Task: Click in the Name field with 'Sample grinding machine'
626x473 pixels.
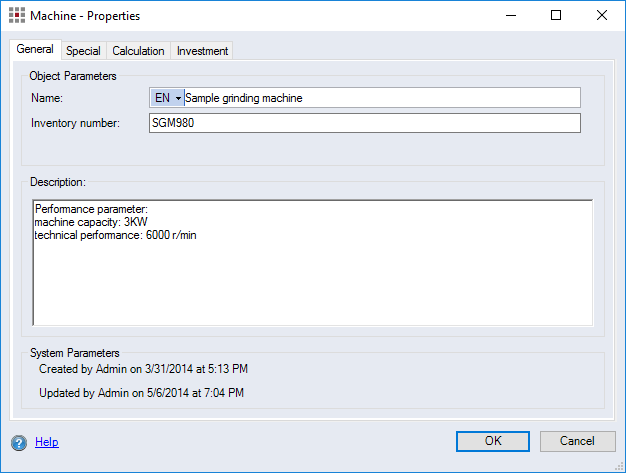Action: (x=380, y=98)
